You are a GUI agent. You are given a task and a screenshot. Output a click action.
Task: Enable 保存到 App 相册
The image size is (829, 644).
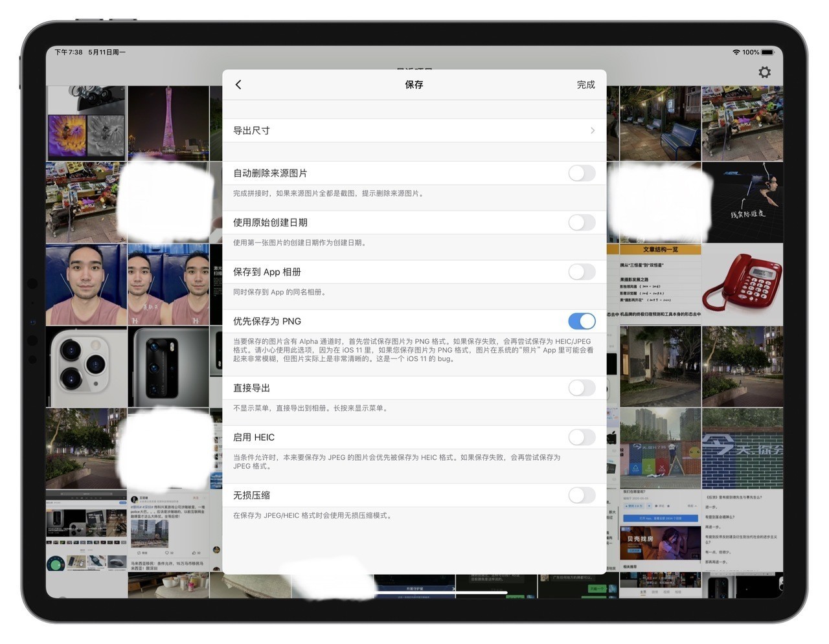582,272
